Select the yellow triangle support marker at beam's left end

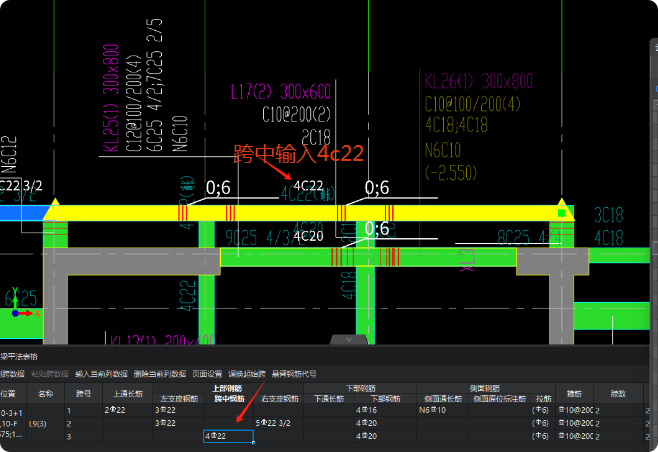[54, 209]
